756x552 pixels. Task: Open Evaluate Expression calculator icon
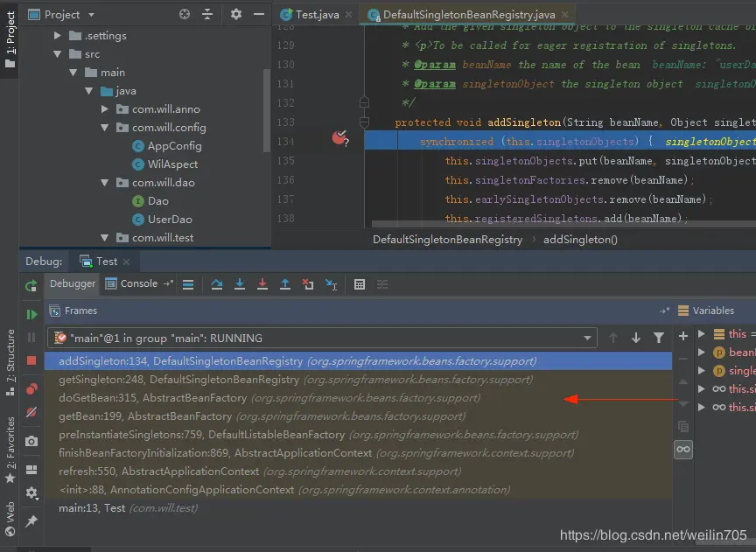[x=360, y=284]
